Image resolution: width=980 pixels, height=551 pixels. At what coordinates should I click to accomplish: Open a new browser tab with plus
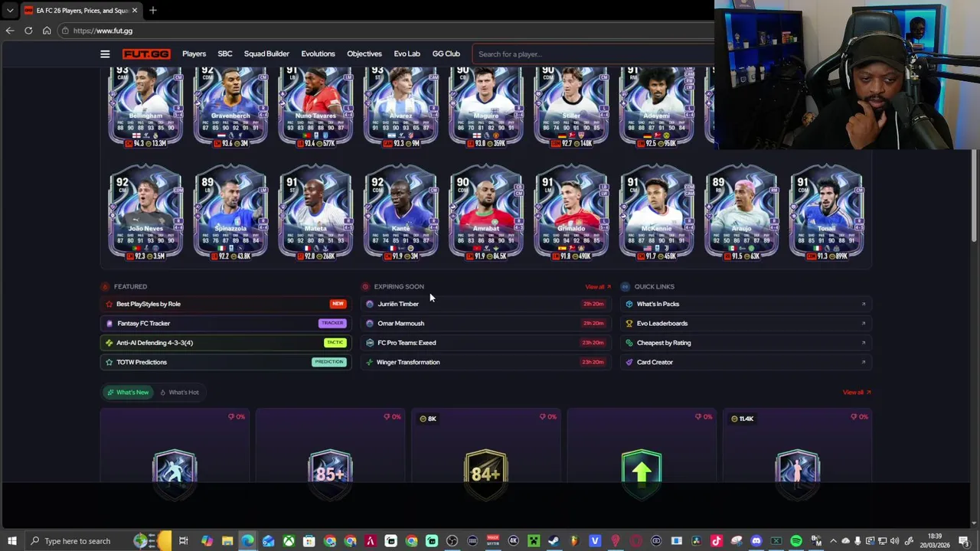click(152, 10)
